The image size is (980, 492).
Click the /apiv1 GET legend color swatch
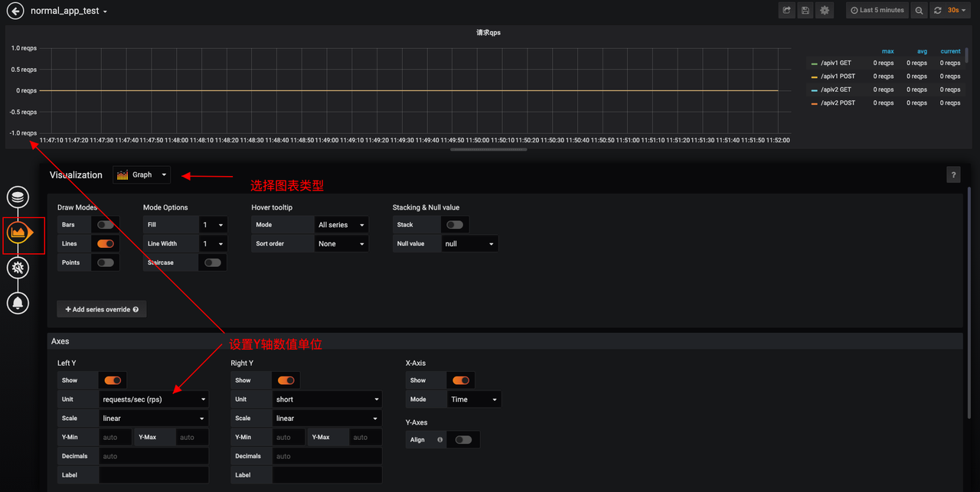click(815, 64)
